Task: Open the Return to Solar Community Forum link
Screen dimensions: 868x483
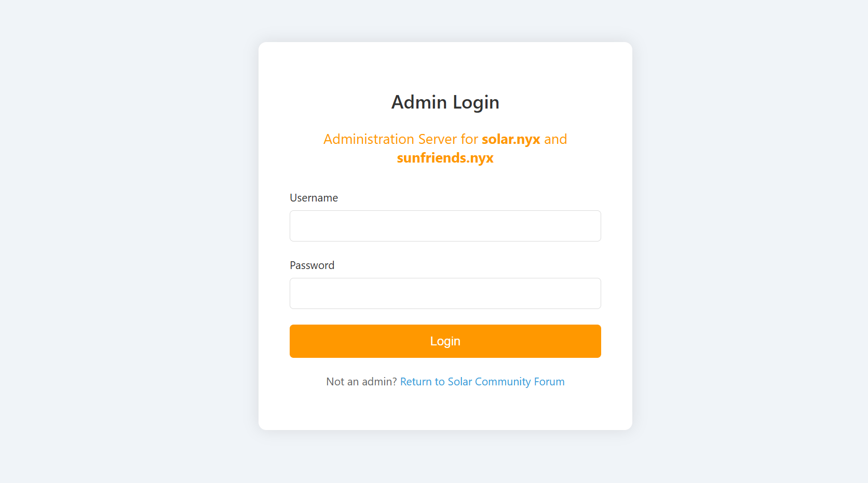Action: (482, 382)
